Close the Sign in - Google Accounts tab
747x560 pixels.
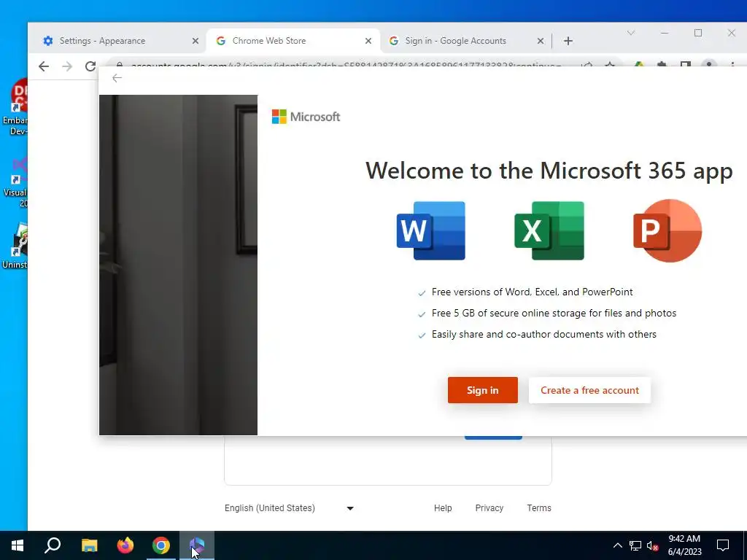(541, 41)
